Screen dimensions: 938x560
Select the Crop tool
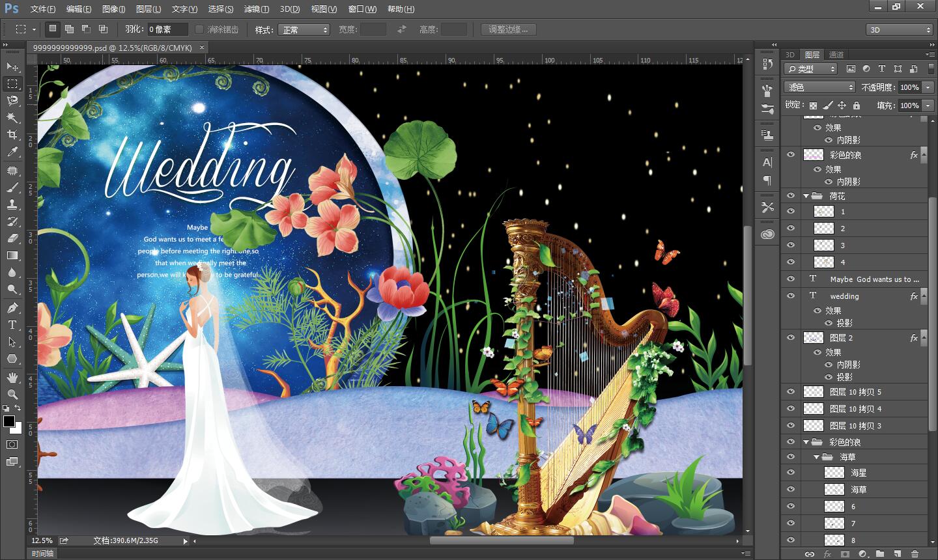[12, 134]
